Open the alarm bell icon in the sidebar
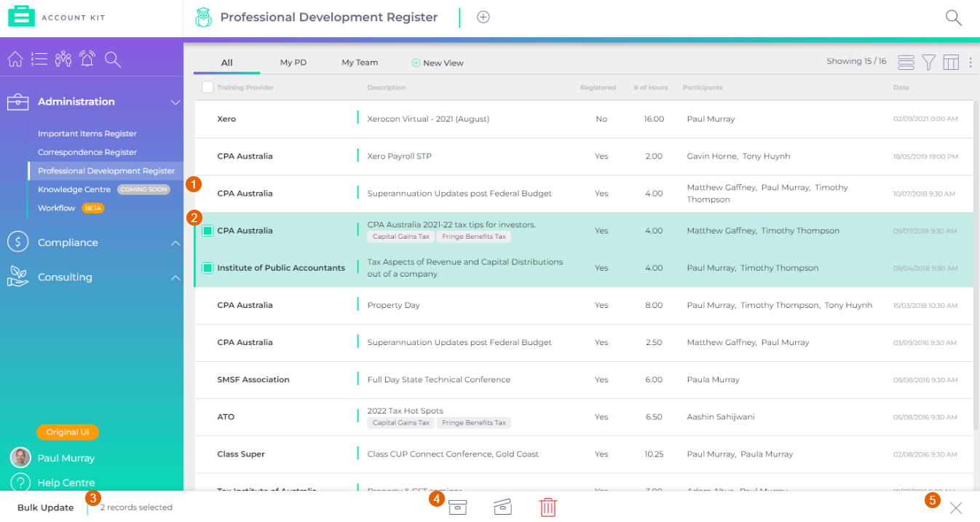 [87, 59]
